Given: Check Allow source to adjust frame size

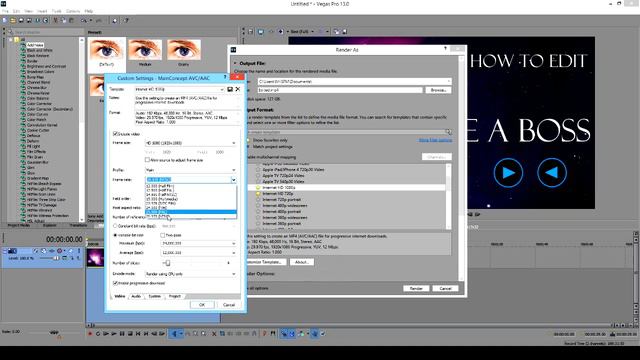Looking at the screenshot, I should (147, 160).
